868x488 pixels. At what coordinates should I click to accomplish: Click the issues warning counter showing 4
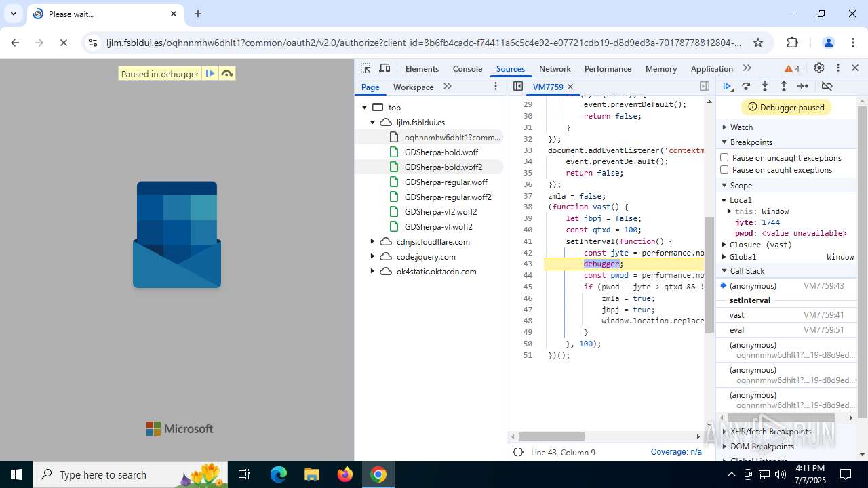[792, 68]
